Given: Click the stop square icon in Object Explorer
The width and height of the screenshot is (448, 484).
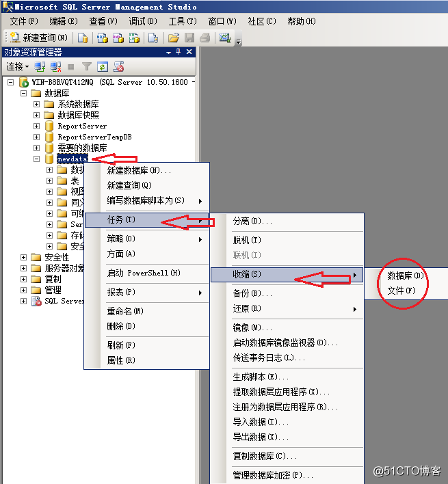Looking at the screenshot, I should click(70, 67).
